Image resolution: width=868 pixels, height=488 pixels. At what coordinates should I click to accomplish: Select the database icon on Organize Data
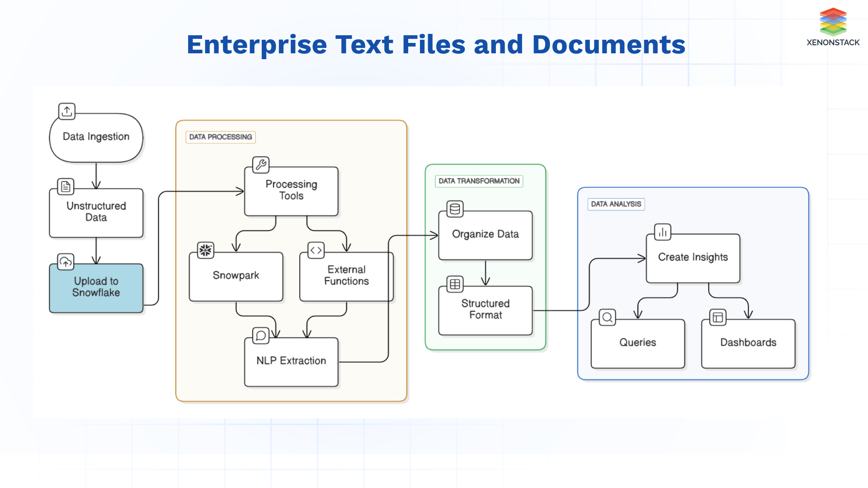pos(454,209)
